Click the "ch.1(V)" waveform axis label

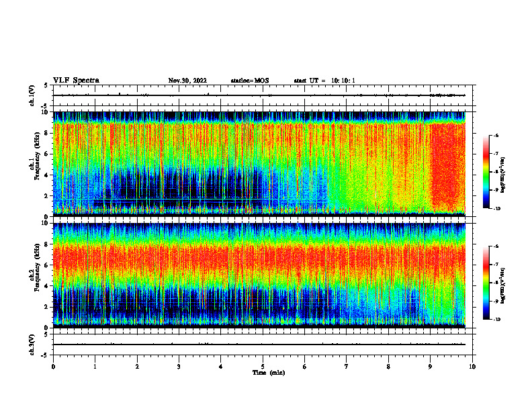pos(32,95)
